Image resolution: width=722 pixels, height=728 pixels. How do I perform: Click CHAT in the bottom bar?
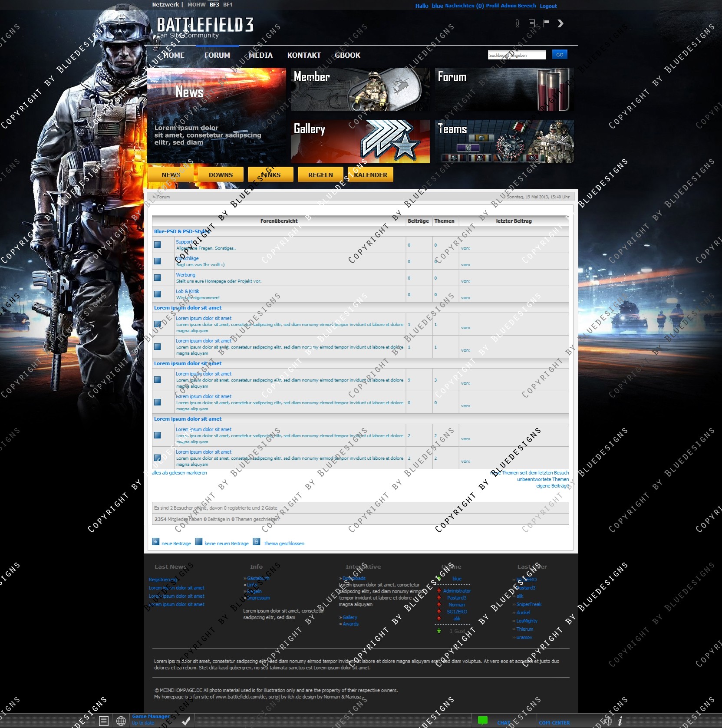pos(504,723)
